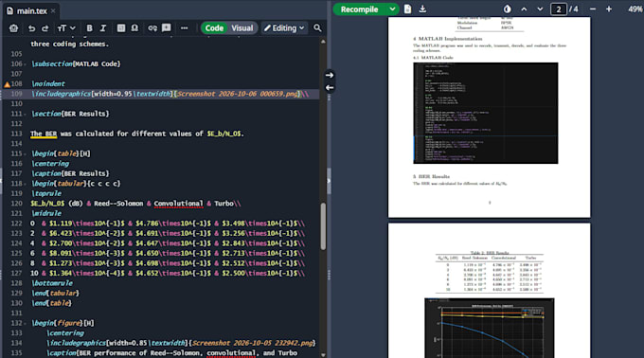Show more toolbar options (ellipsis)

(184, 27)
